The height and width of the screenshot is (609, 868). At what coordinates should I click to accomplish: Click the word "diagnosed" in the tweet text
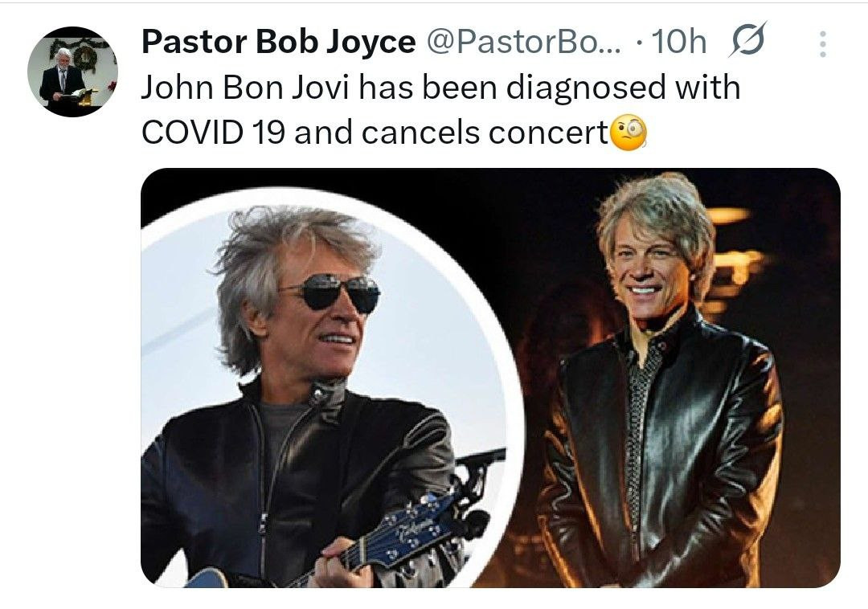coord(586,88)
